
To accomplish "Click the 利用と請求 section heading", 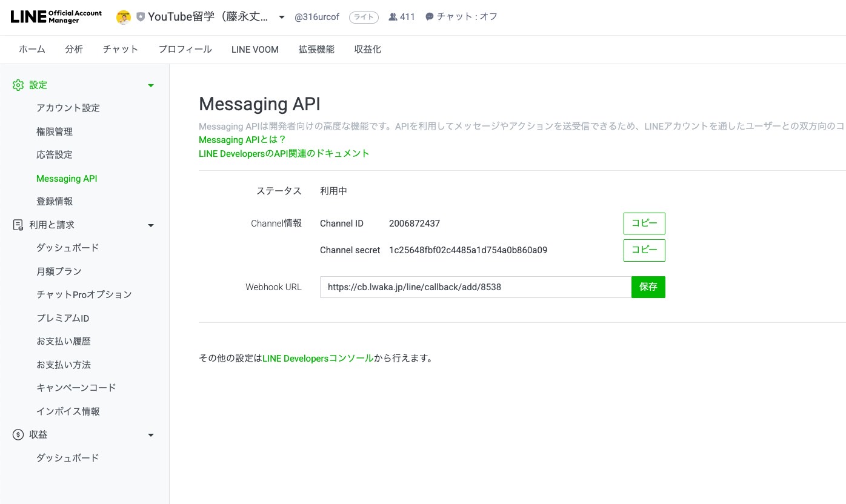I will [x=52, y=225].
